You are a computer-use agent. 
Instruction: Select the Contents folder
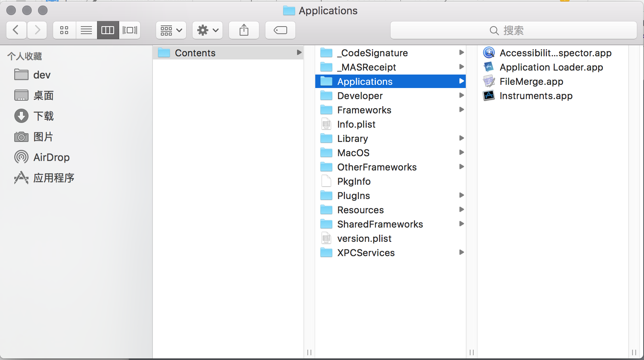tap(228, 53)
